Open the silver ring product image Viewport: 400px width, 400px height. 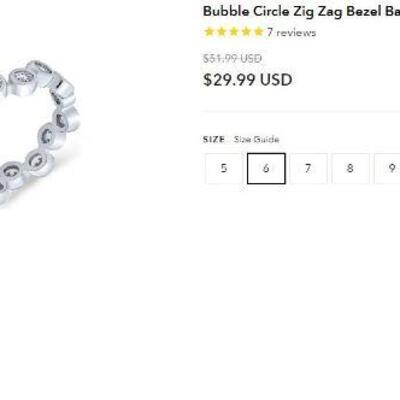[39, 132]
